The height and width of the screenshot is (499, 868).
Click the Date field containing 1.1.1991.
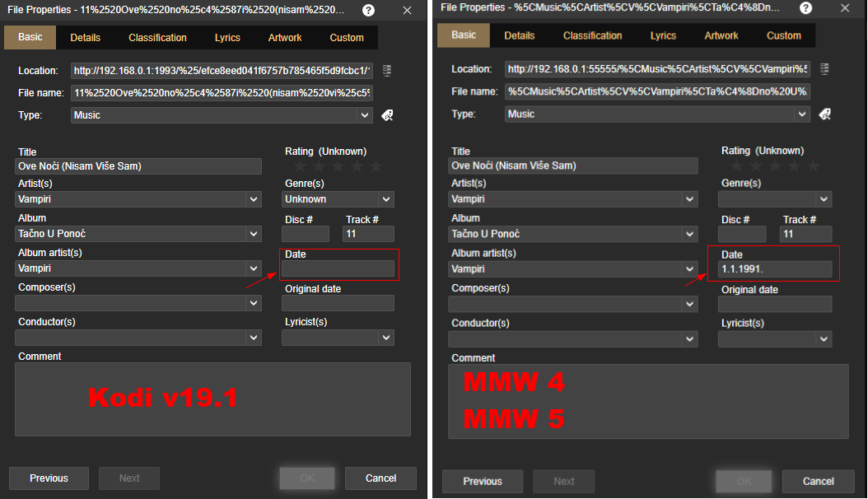(x=774, y=269)
